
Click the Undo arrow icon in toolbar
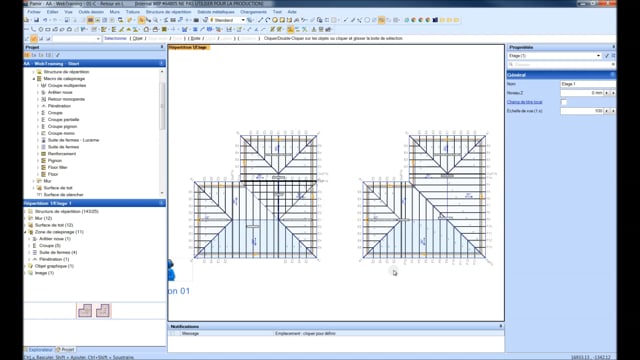pos(45,20)
